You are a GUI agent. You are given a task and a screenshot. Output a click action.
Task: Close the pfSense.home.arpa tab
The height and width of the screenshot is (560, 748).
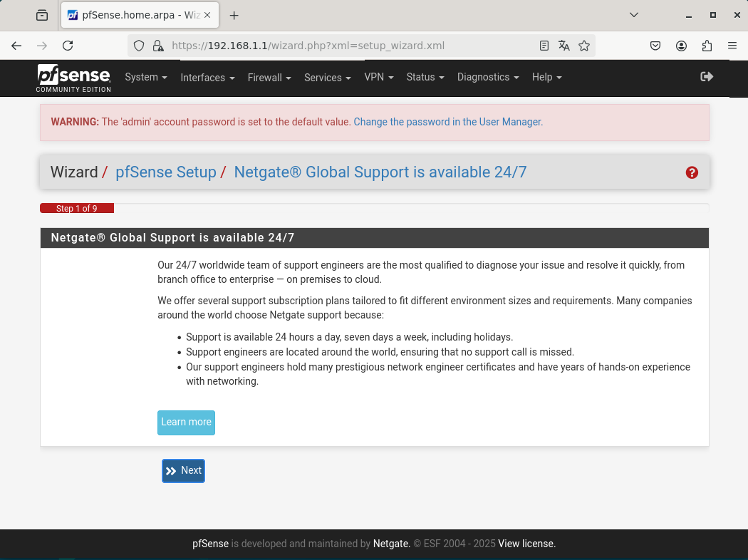pyautogui.click(x=207, y=15)
